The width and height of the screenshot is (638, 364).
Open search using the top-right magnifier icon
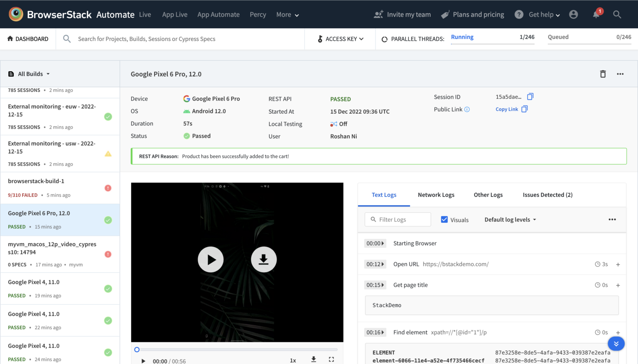point(617,14)
